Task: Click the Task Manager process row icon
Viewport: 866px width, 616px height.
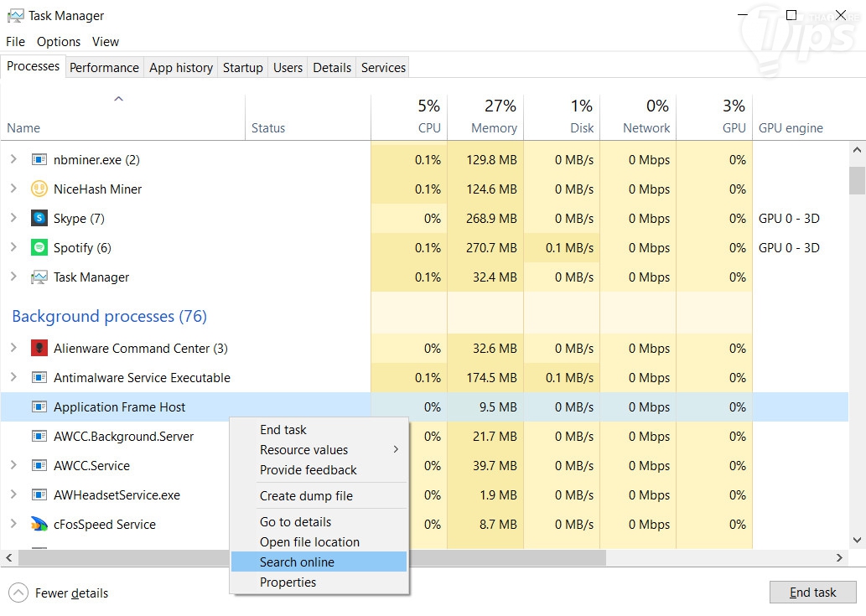Action: 39,277
